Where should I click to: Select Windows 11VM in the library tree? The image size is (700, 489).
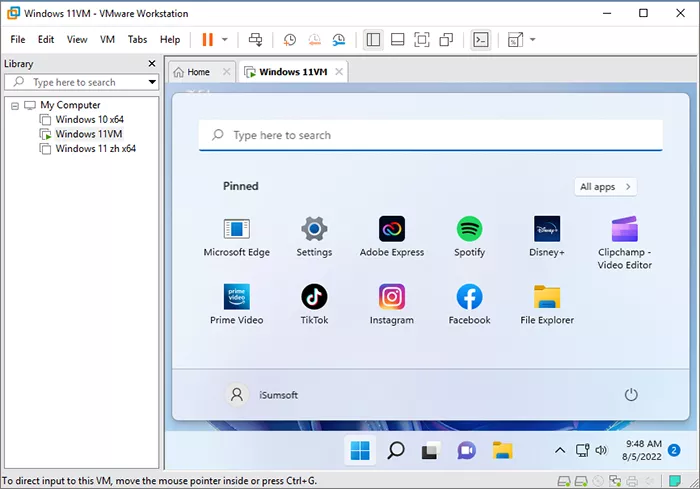pos(81,134)
